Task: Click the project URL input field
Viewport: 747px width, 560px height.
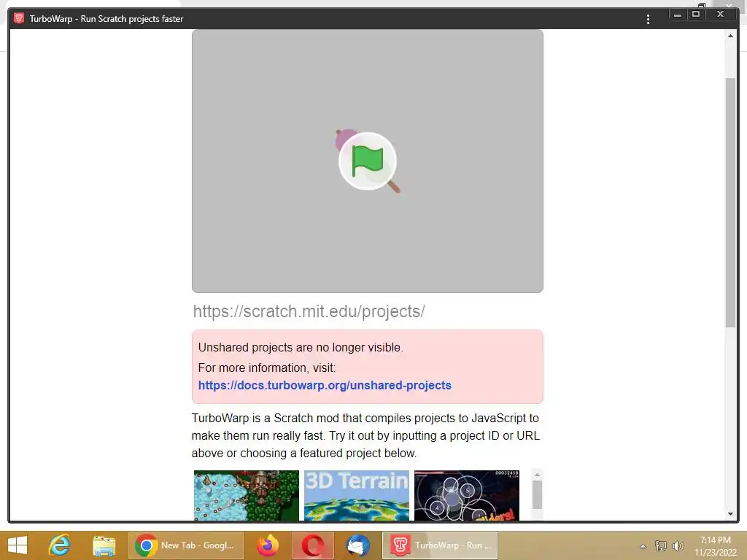Action: [x=368, y=311]
